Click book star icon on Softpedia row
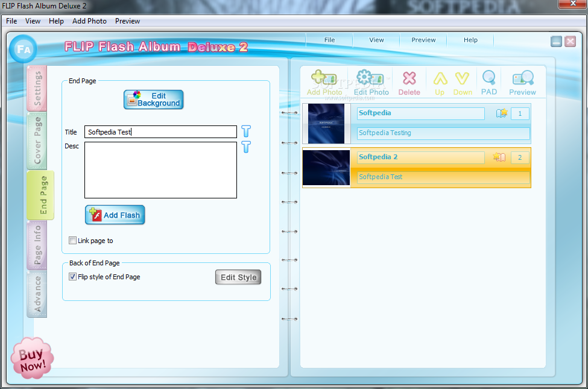The image size is (588, 389). tap(501, 113)
